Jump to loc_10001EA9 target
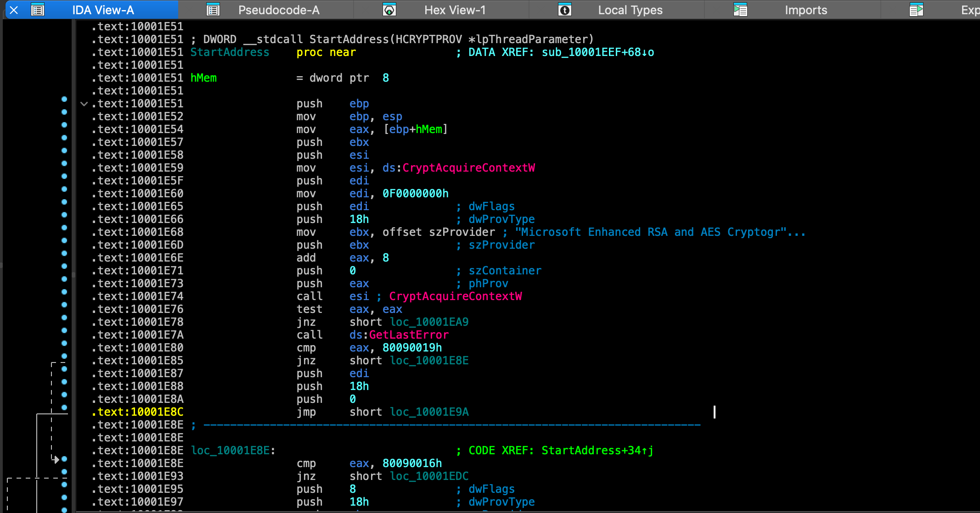980x513 pixels. (429, 322)
